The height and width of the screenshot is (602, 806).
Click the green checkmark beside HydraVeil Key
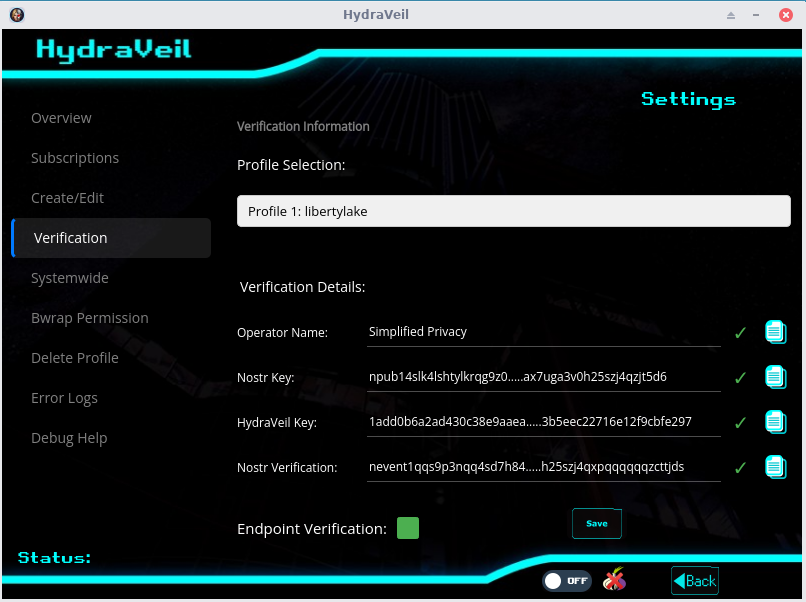point(740,423)
